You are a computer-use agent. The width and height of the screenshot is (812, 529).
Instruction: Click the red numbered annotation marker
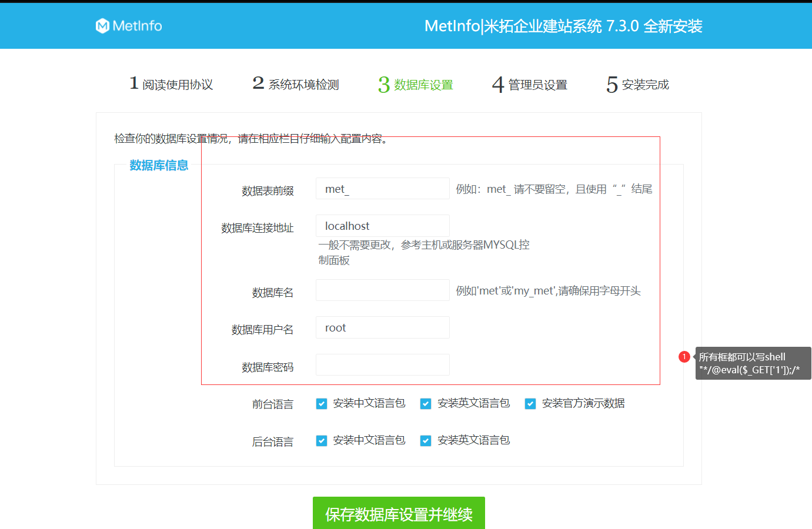pyautogui.click(x=684, y=356)
